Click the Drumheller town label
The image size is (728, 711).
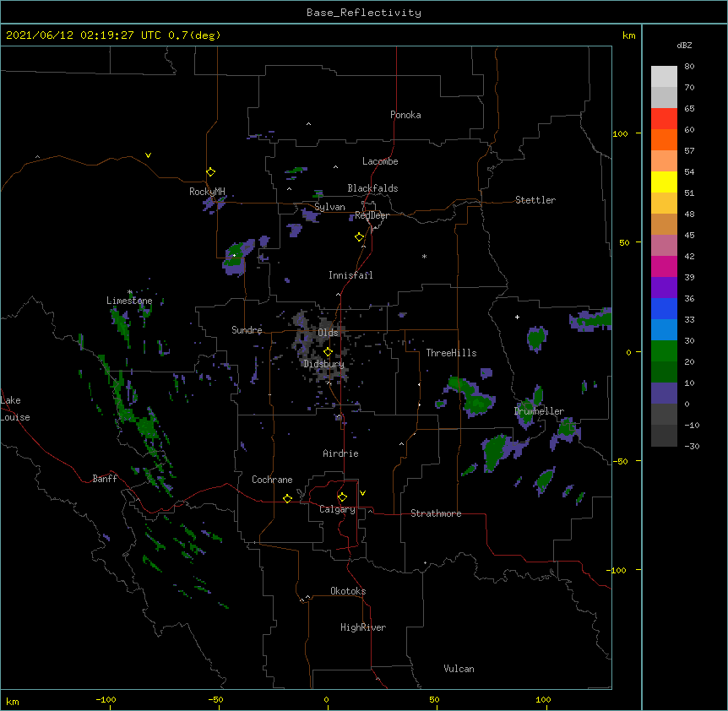(x=539, y=411)
